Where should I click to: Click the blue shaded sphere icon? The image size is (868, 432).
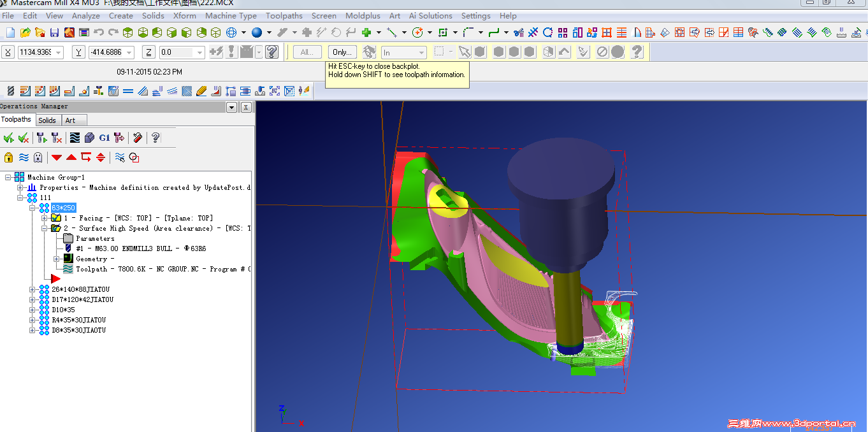pyautogui.click(x=256, y=32)
